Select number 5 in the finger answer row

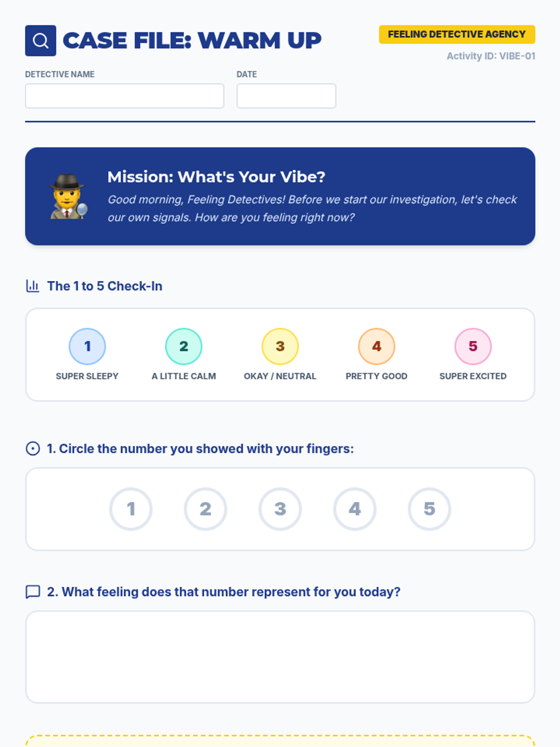pos(429,509)
